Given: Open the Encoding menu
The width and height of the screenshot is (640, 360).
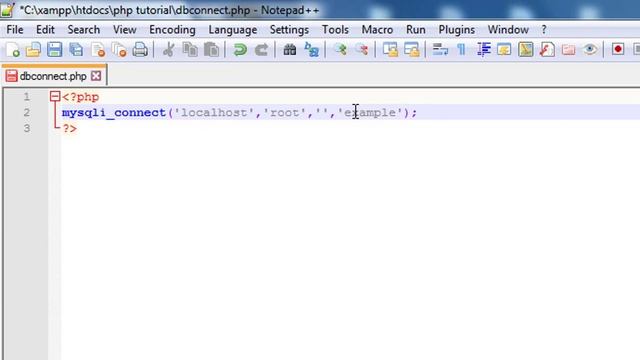Looking at the screenshot, I should click(x=172, y=30).
